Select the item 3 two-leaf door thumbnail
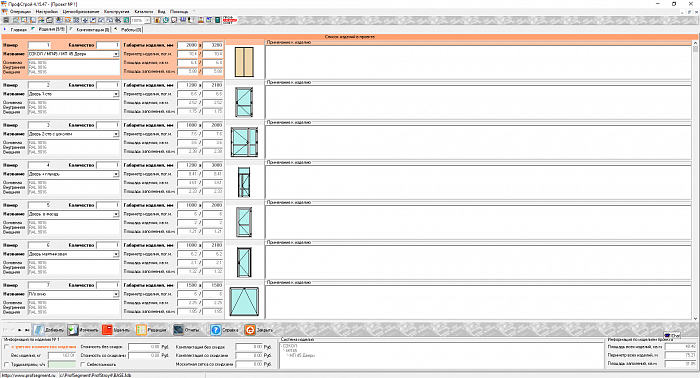Screen dimensions: 700x378 point(244,142)
